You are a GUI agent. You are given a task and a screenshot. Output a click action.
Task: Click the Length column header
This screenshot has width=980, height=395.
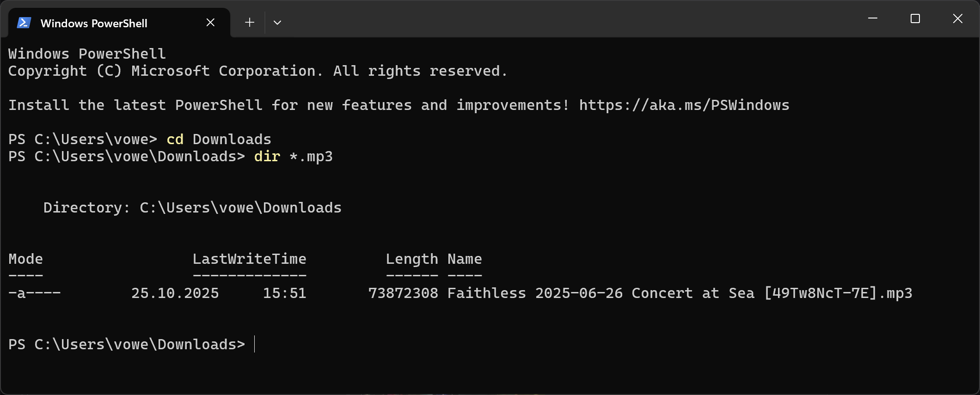click(412, 259)
